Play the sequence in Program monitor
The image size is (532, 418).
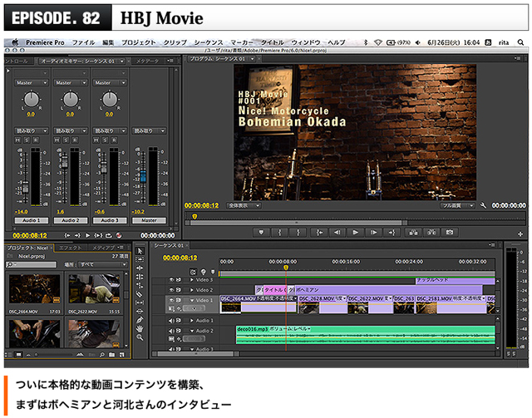(x=355, y=233)
